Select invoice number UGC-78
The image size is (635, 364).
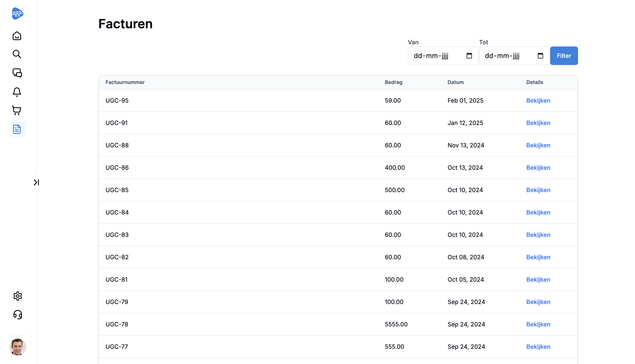(x=117, y=324)
